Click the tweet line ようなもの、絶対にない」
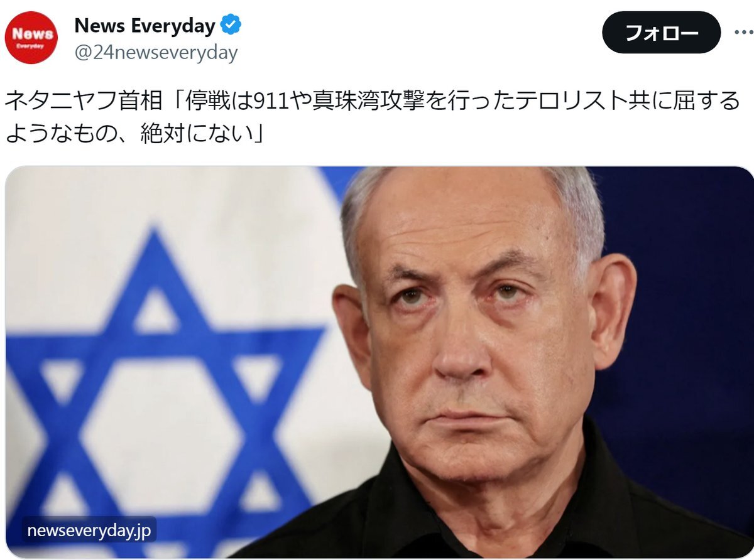The height and width of the screenshot is (560, 754). [134, 134]
